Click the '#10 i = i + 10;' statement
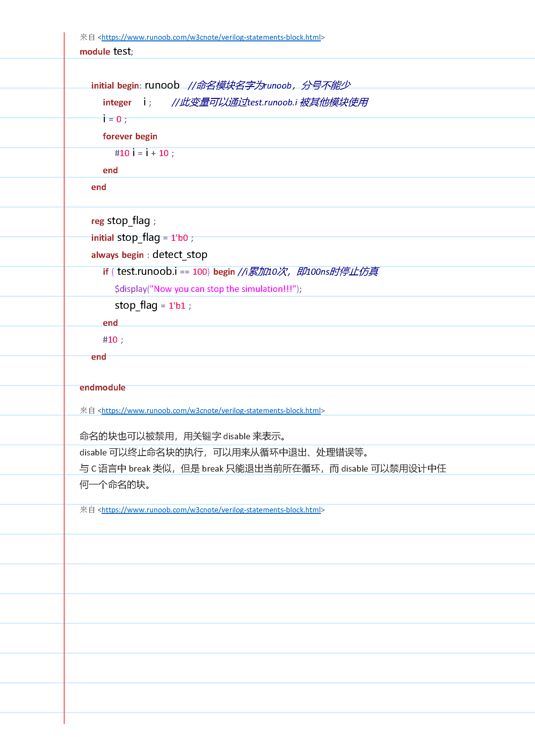Screen dimensions: 535x756 coord(144,153)
